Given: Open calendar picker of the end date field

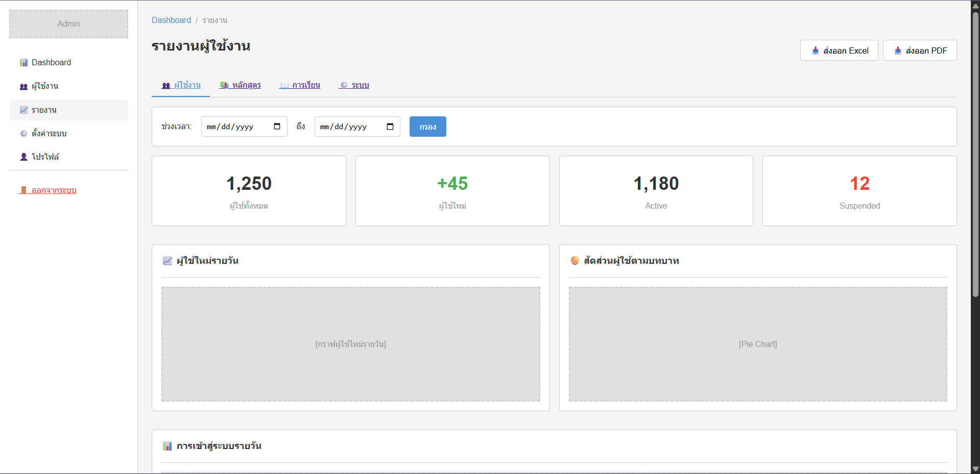Looking at the screenshot, I should pyautogui.click(x=390, y=127).
